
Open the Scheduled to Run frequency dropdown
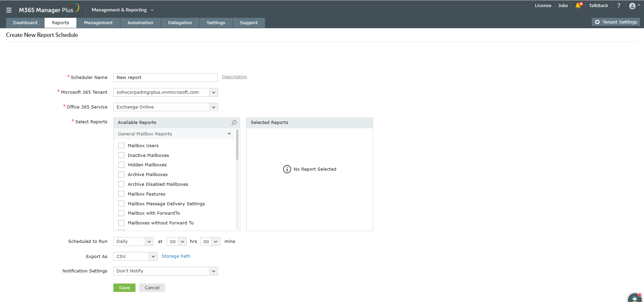(x=133, y=242)
